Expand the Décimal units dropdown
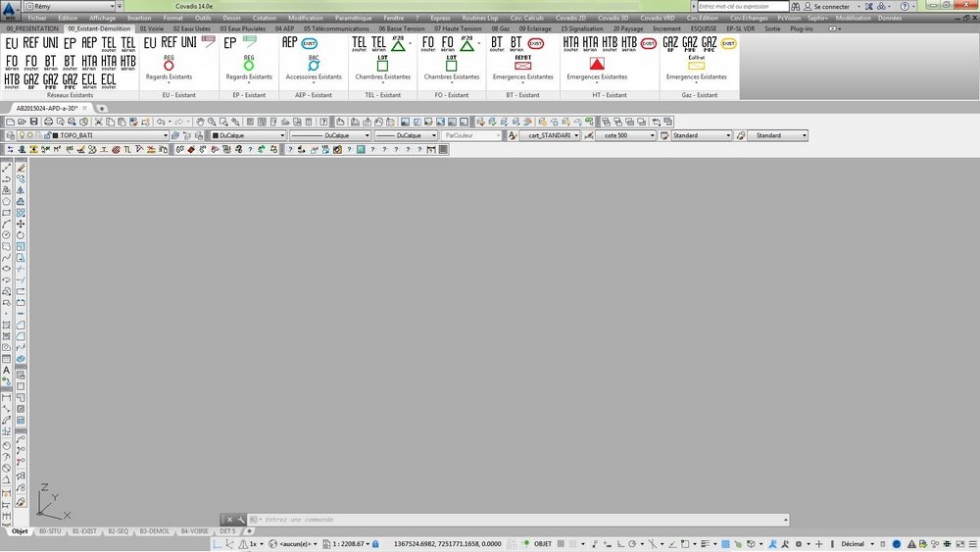Image resolution: width=980 pixels, height=552 pixels. pyautogui.click(x=856, y=544)
